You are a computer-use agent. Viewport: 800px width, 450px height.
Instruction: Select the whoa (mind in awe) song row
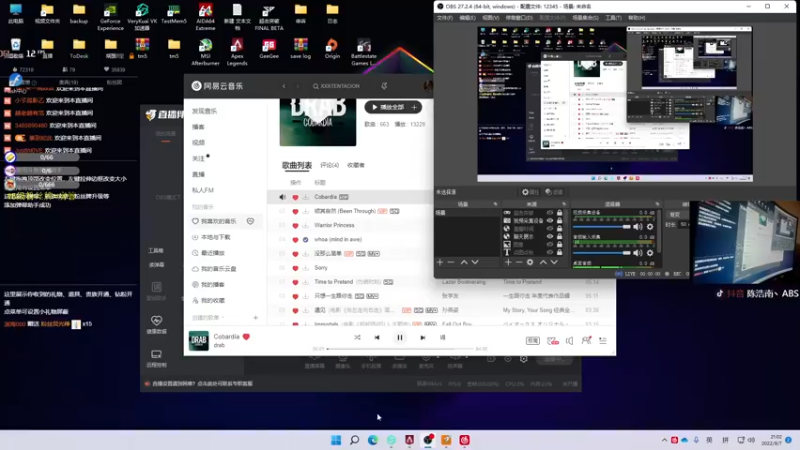point(349,239)
